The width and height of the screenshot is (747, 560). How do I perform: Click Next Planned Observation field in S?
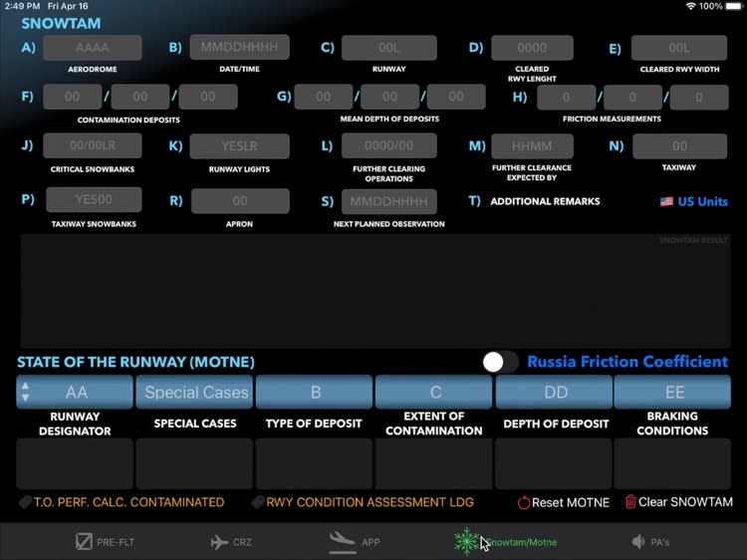tap(388, 201)
